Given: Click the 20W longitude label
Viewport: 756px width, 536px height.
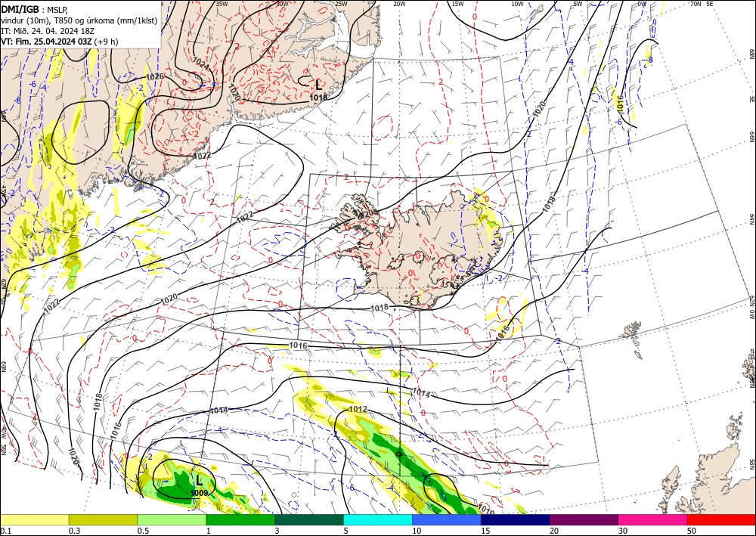Looking at the screenshot, I should pyautogui.click(x=399, y=4).
